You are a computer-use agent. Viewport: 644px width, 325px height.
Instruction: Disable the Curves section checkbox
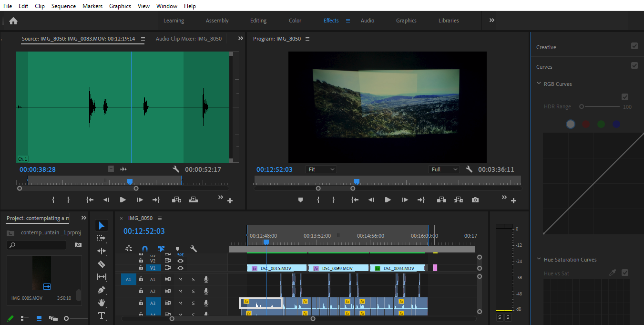tap(634, 66)
